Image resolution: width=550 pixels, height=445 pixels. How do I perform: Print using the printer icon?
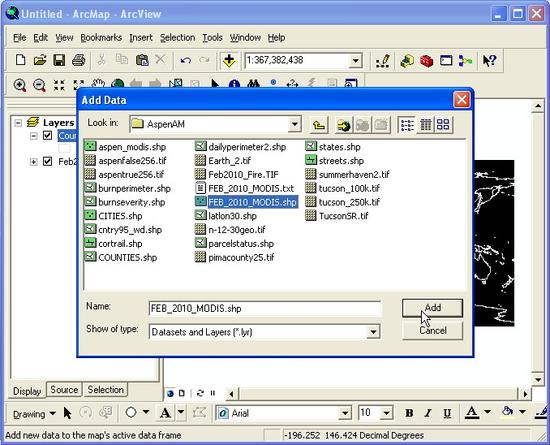[79, 60]
